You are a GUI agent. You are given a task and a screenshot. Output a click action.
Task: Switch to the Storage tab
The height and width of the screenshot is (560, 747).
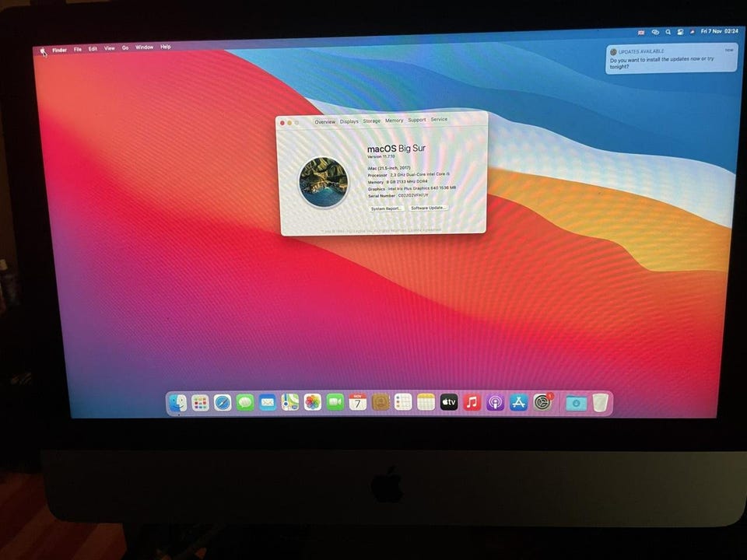click(371, 121)
